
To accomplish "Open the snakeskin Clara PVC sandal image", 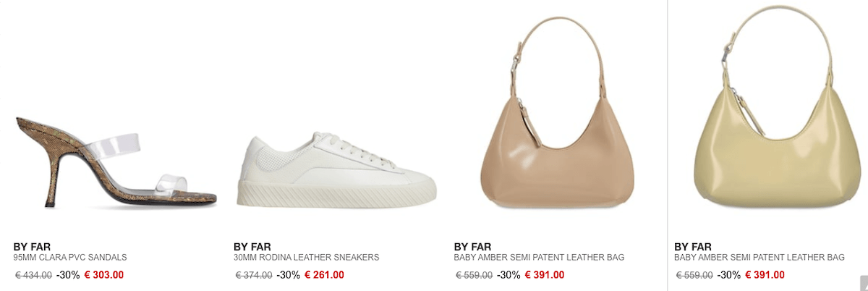I will (116, 161).
